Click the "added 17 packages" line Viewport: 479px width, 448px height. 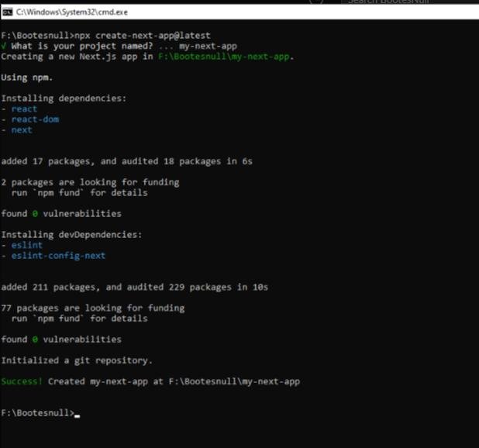pyautogui.click(x=126, y=161)
